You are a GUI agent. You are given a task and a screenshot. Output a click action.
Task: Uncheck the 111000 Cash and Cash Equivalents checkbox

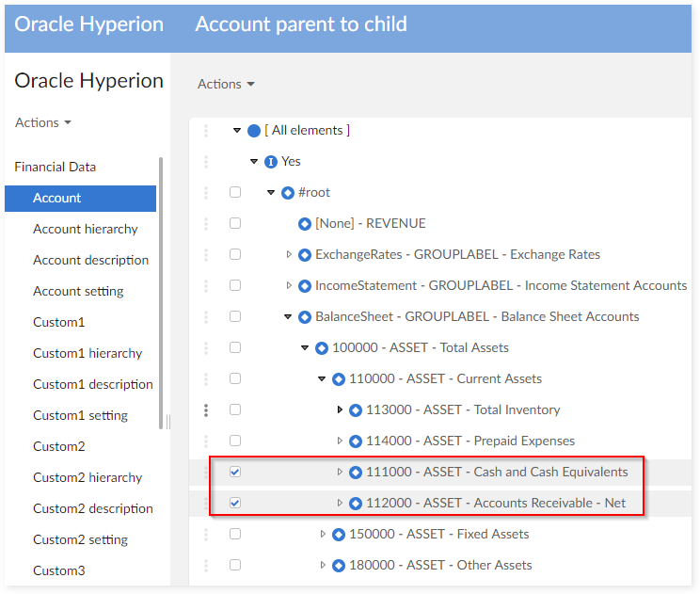tap(235, 472)
